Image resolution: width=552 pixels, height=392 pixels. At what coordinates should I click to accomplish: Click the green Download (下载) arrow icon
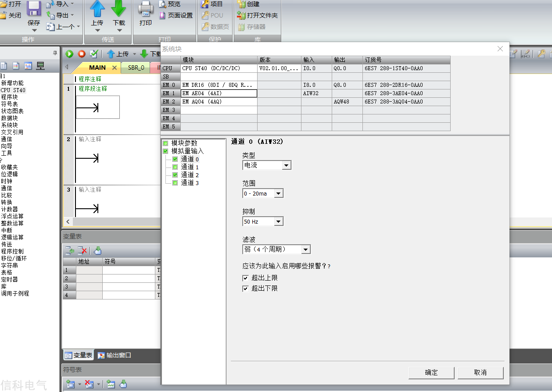click(x=118, y=9)
